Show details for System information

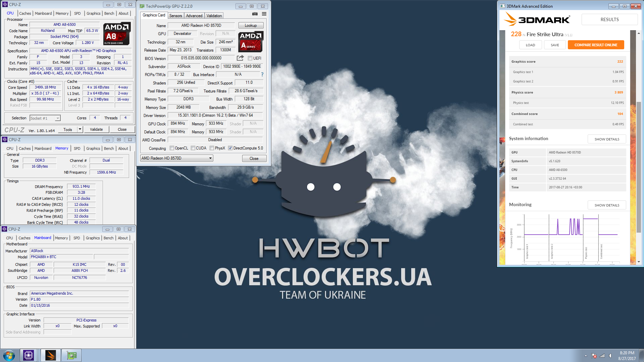pyautogui.click(x=607, y=139)
